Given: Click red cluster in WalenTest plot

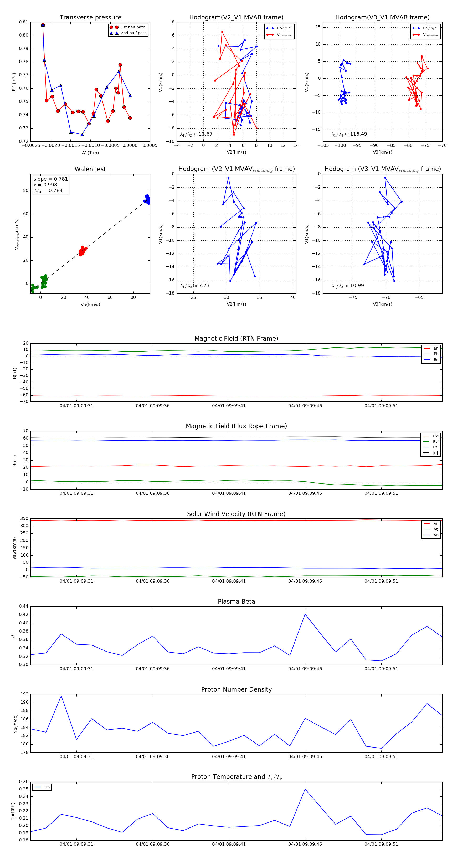Looking at the screenshot, I should pos(83,251).
